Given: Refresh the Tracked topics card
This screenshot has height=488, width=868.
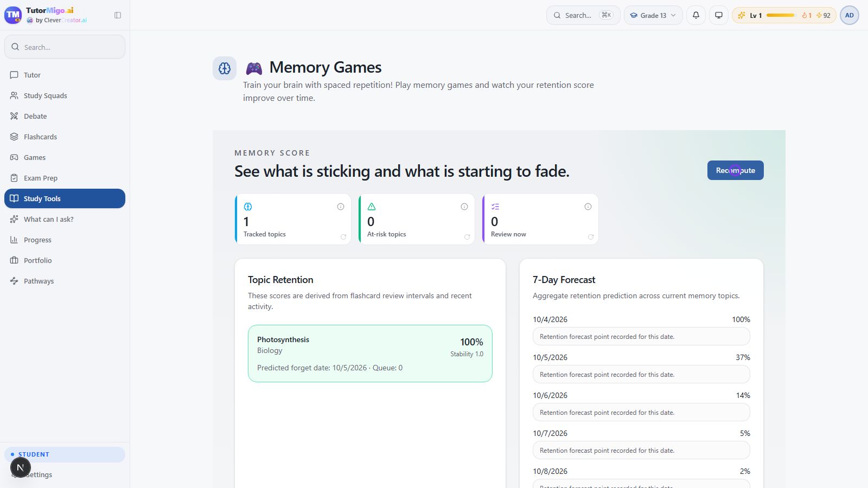Looking at the screenshot, I should 343,237.
